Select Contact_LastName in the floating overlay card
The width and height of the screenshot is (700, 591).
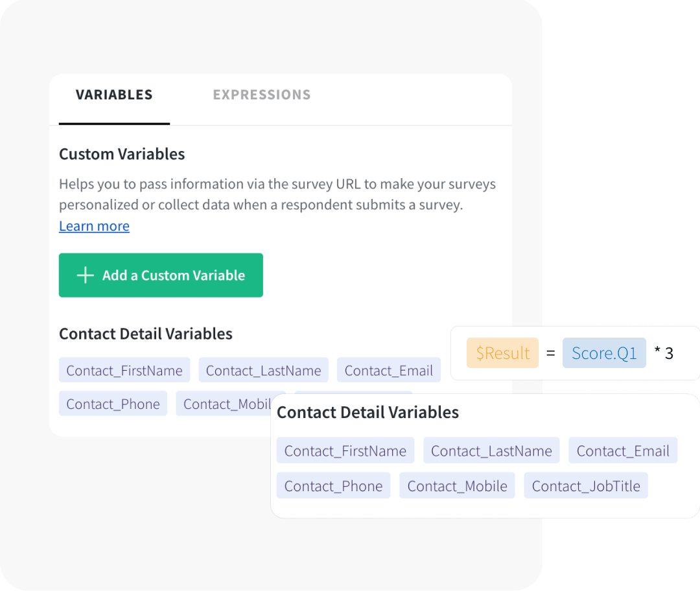tap(491, 451)
